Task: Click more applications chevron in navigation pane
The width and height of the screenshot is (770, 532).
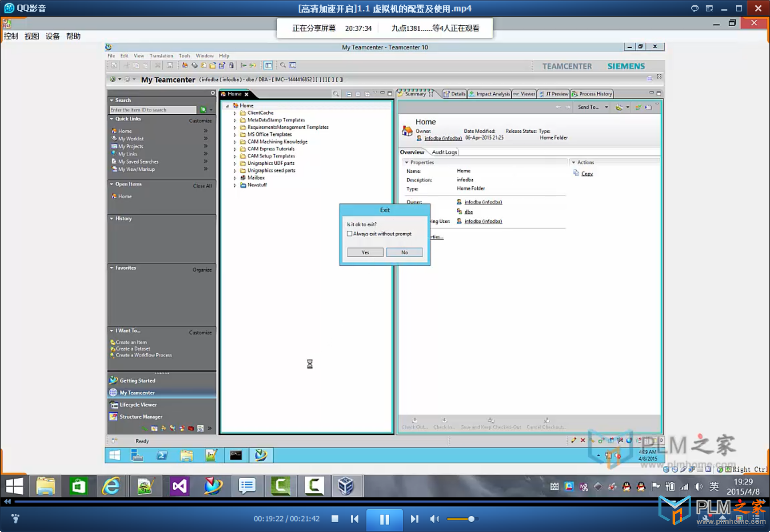Action: pos(210,428)
